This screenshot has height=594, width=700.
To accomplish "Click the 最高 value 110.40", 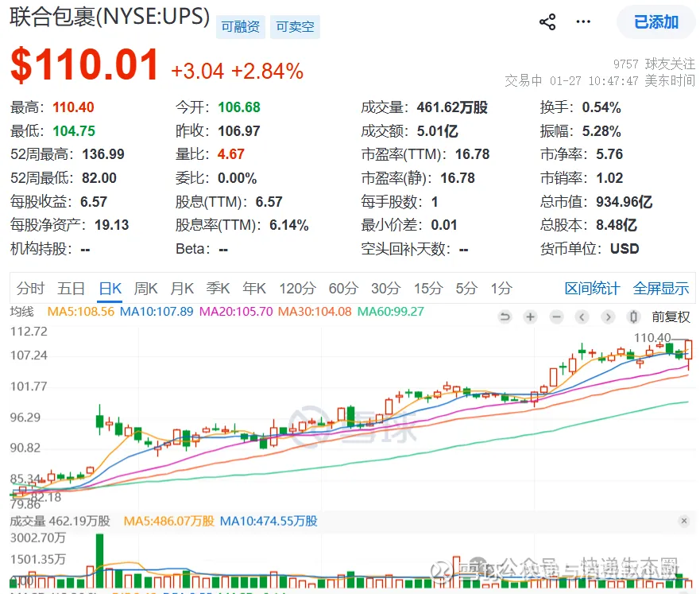I will [x=73, y=107].
